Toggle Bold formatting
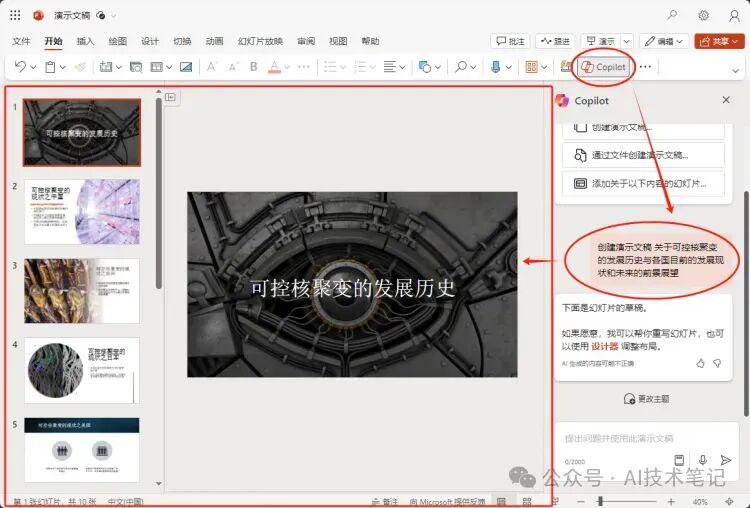This screenshot has height=508, width=750. click(254, 67)
